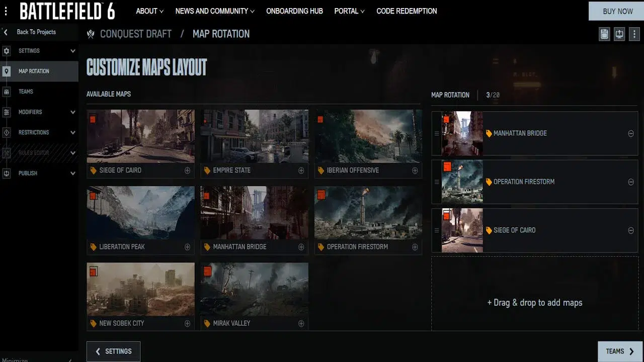
Task: Remove Siege of Cairo from rotation
Action: click(631, 230)
